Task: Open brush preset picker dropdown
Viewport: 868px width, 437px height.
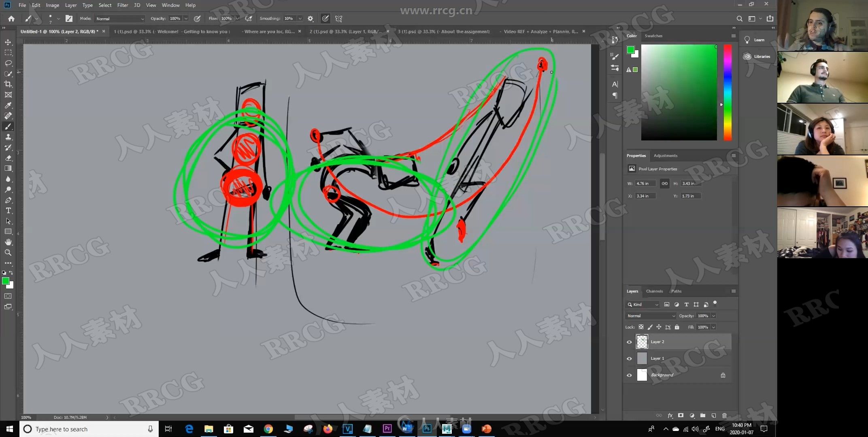Action: click(x=58, y=19)
